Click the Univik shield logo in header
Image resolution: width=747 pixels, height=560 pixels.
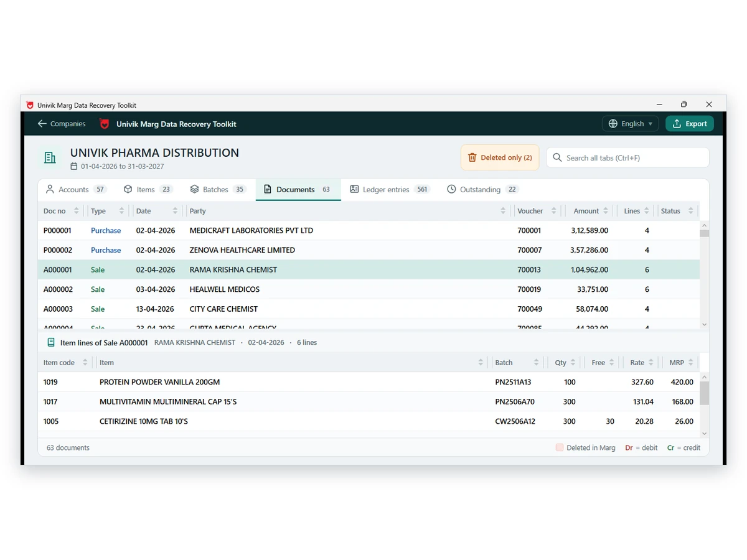pyautogui.click(x=105, y=124)
